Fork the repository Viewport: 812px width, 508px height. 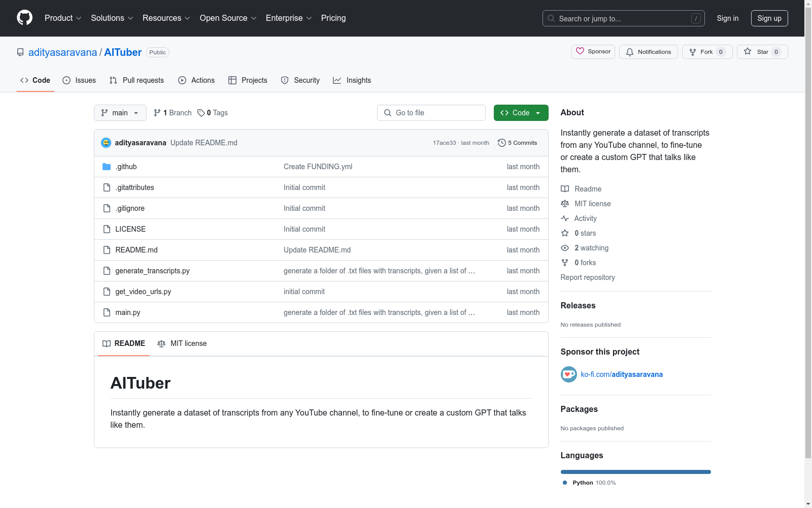tap(707, 52)
